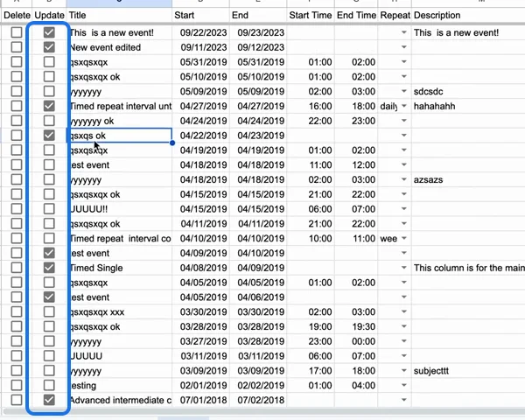The width and height of the screenshot is (525, 420).
Task: Select end time cell '00:00'
Action: pyautogui.click(x=356, y=341)
